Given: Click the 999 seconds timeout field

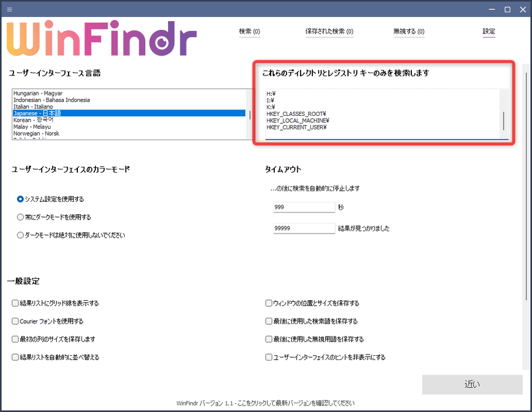Looking at the screenshot, I should pos(304,207).
